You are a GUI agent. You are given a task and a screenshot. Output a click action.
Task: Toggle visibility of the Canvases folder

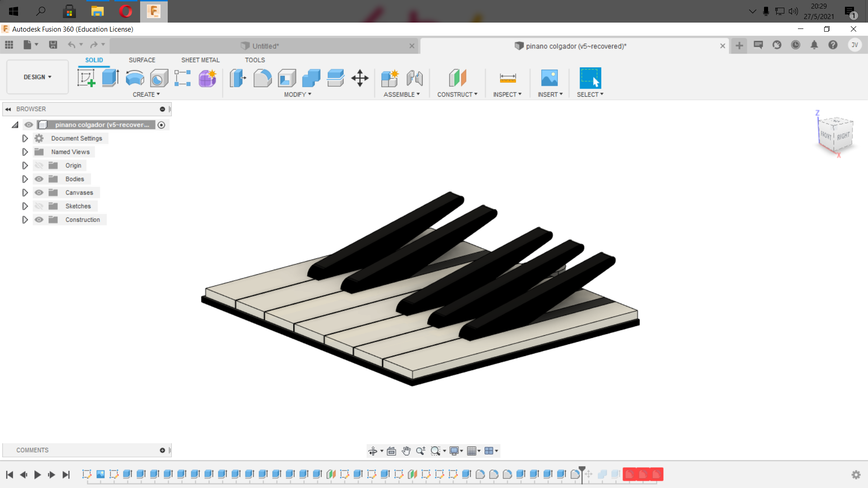[39, 192]
